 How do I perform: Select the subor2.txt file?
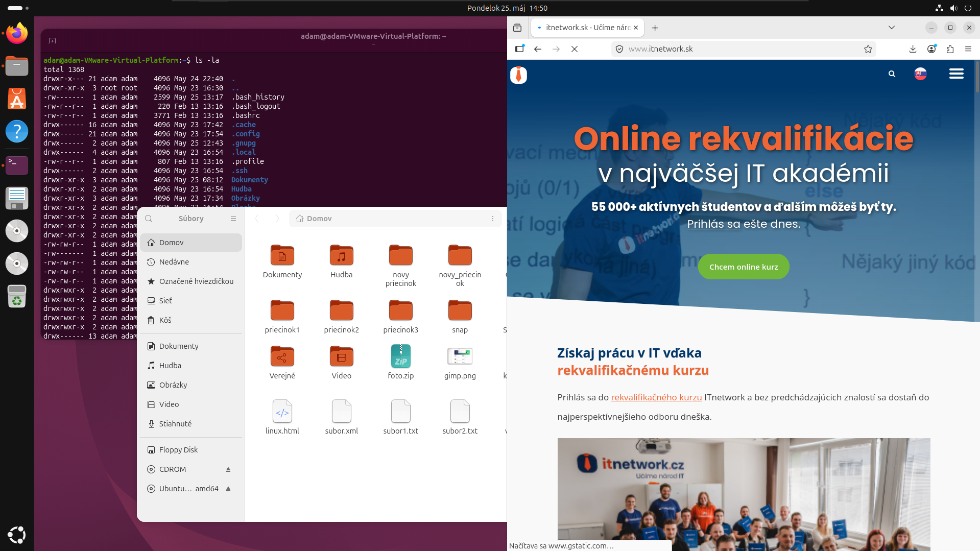point(460,412)
